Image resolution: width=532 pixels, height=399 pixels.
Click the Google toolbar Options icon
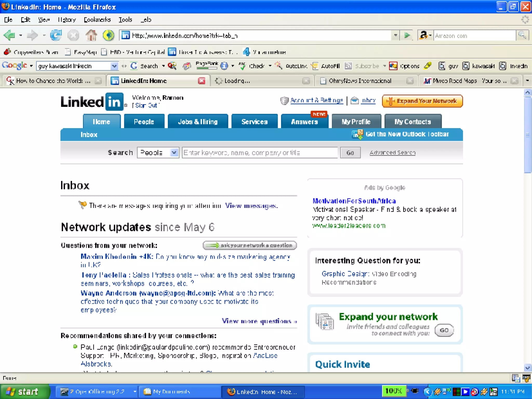[x=393, y=66]
